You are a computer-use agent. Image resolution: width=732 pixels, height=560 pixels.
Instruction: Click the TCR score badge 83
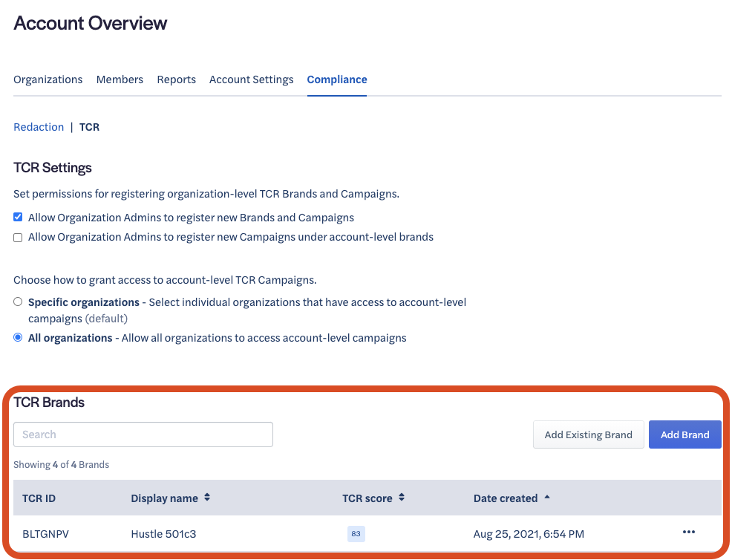[356, 534]
